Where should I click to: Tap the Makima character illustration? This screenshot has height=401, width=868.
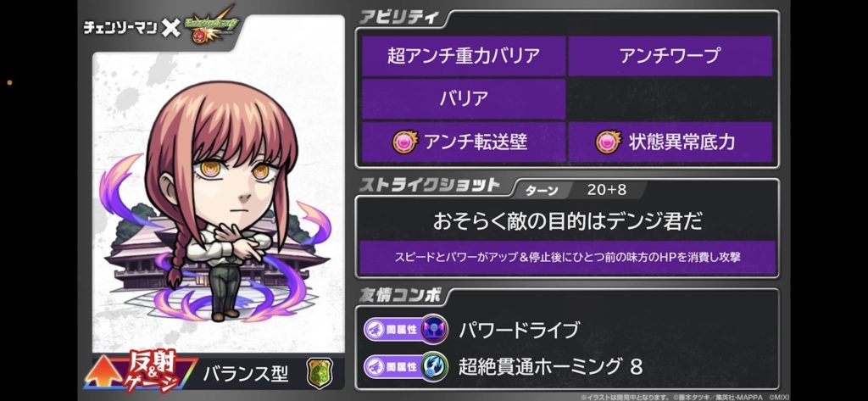(217, 202)
